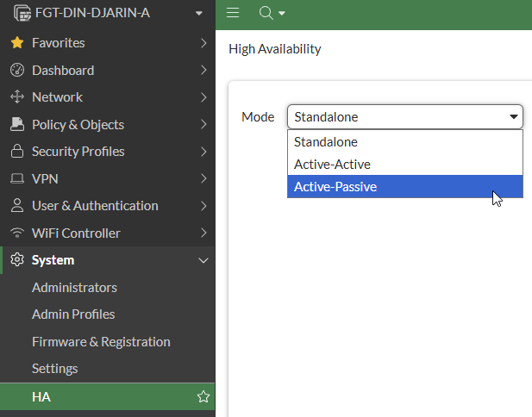The image size is (532, 417).
Task: Open the User & Authentication menu
Action: point(107,206)
